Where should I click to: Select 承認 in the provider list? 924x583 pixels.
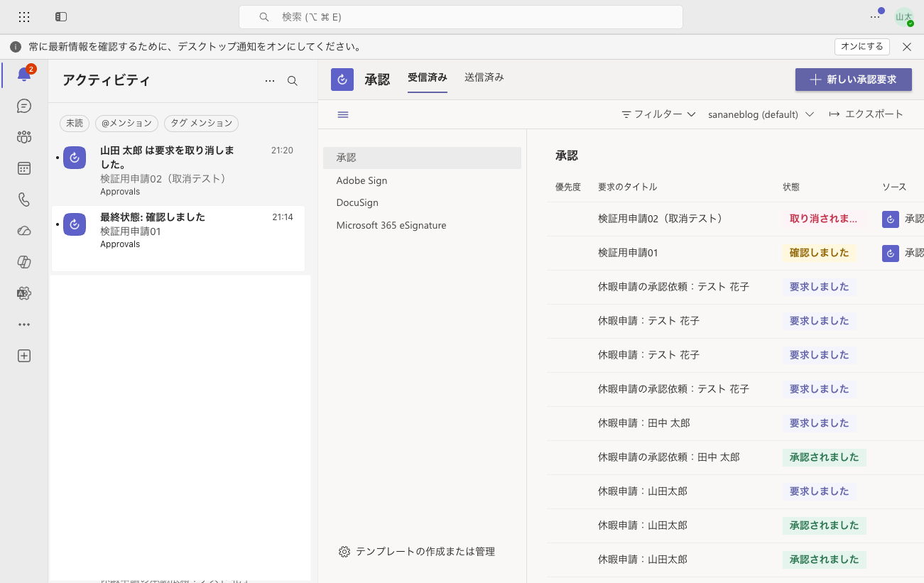click(x=422, y=158)
